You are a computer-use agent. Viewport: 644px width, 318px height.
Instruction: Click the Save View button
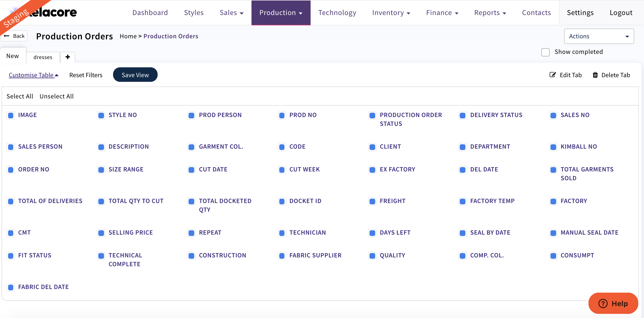[135, 75]
